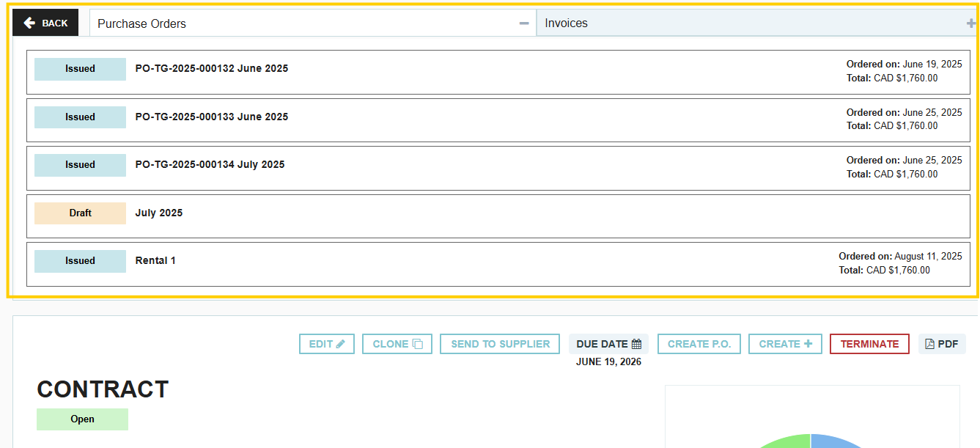Collapse the Purchase Orders section via minus icon
Viewport: 980px width, 448px height.
(x=524, y=23)
